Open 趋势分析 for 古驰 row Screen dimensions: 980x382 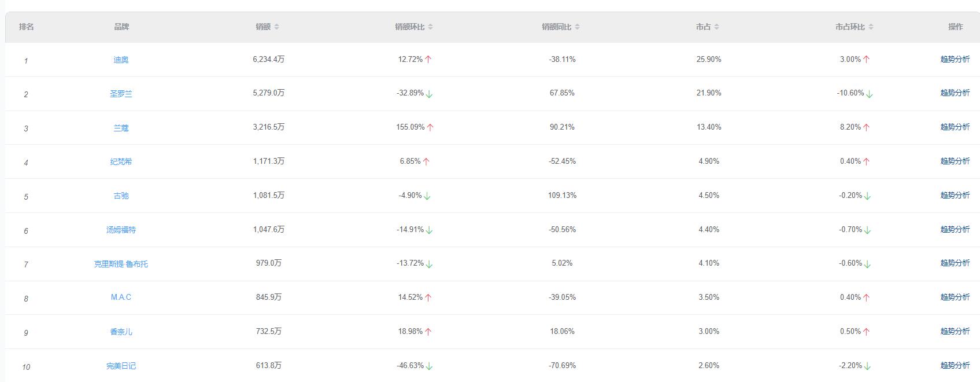pos(955,196)
